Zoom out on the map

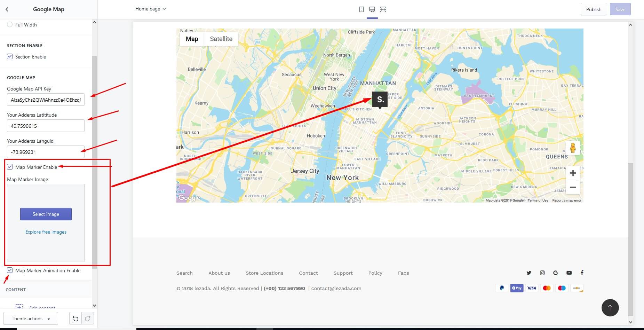(573, 187)
